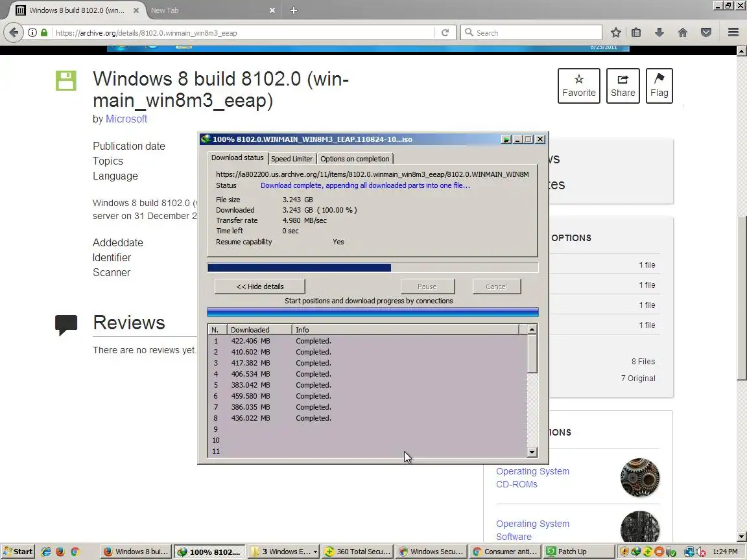Click connections list scroll down arrow

pos(532,452)
